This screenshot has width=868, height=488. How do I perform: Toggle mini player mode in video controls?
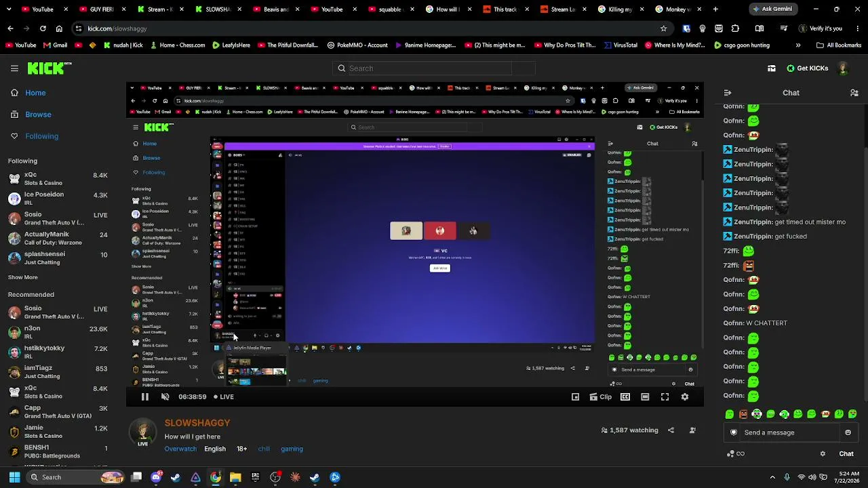click(x=576, y=397)
